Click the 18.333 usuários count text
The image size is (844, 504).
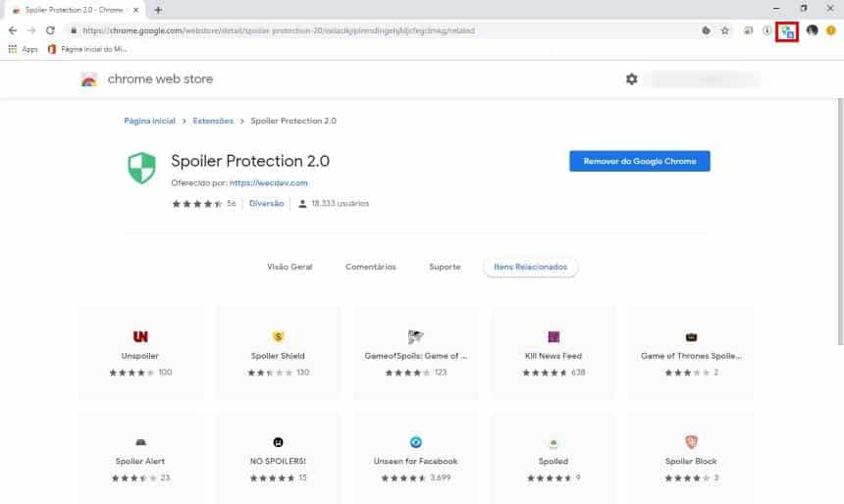coord(341,203)
